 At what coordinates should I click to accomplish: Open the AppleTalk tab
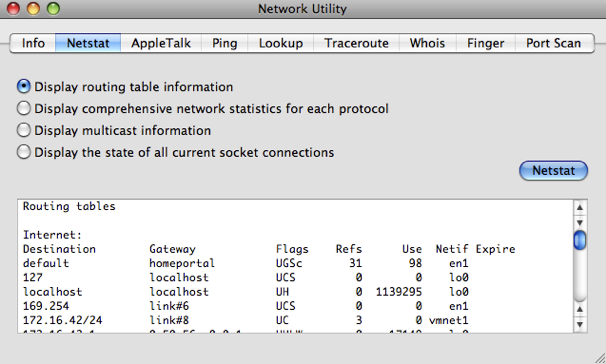tap(161, 43)
